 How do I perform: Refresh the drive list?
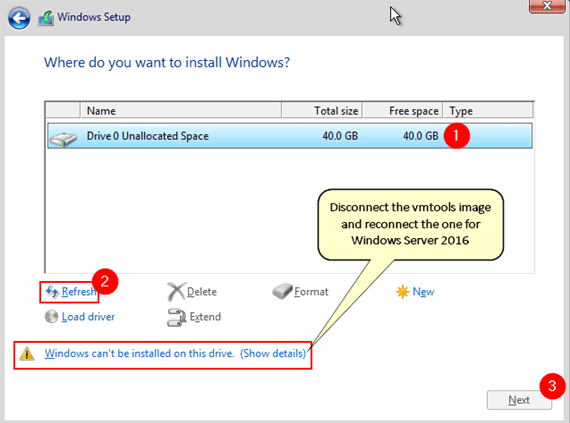click(79, 291)
